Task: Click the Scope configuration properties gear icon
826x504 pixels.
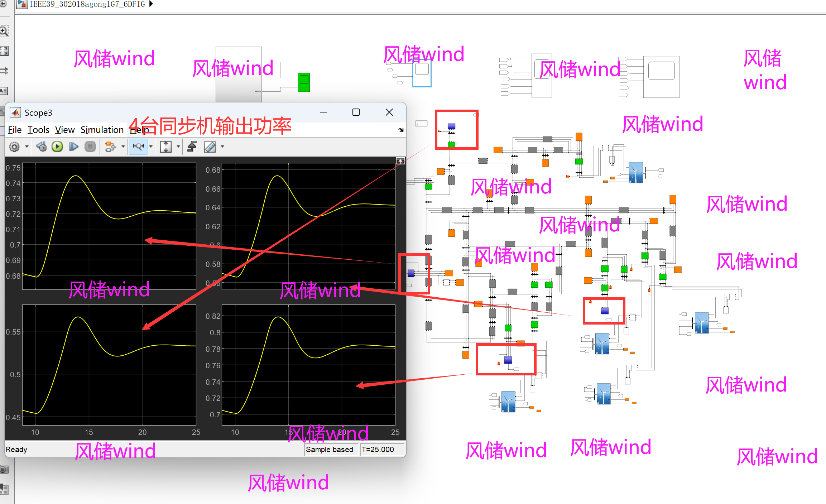Action: (x=14, y=147)
